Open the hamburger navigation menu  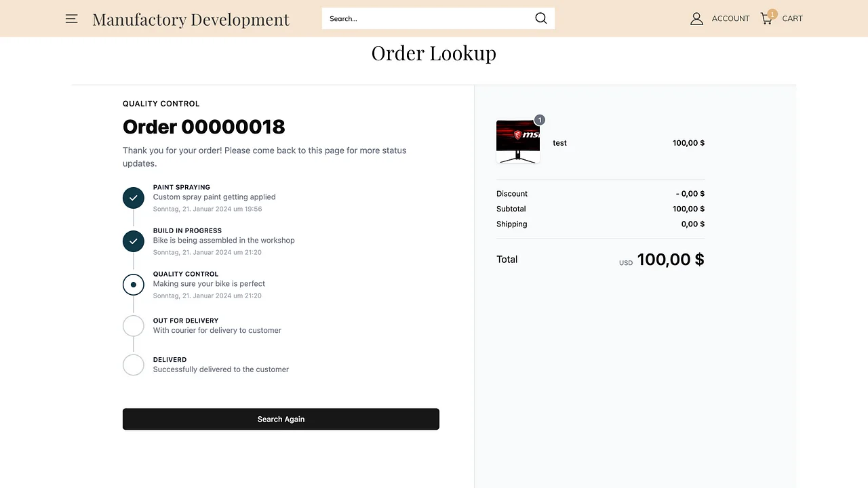[x=71, y=18]
